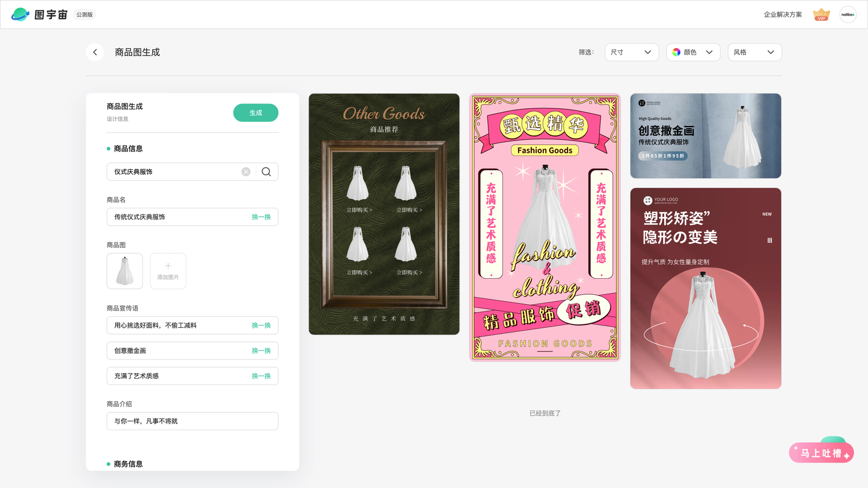Open the 尺寸 filter dropdown
The width and height of the screenshot is (868, 488).
[x=632, y=52]
